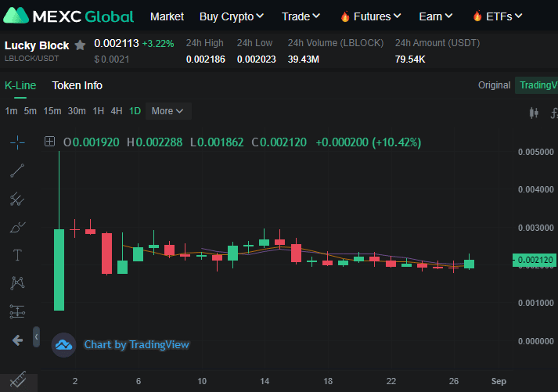Select the pitchfork drawing tool

click(x=17, y=200)
